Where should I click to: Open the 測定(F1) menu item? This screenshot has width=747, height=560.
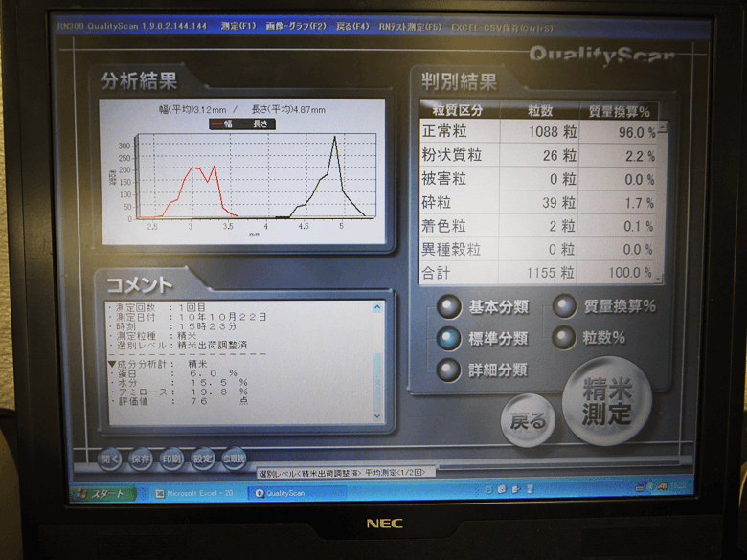point(238,26)
